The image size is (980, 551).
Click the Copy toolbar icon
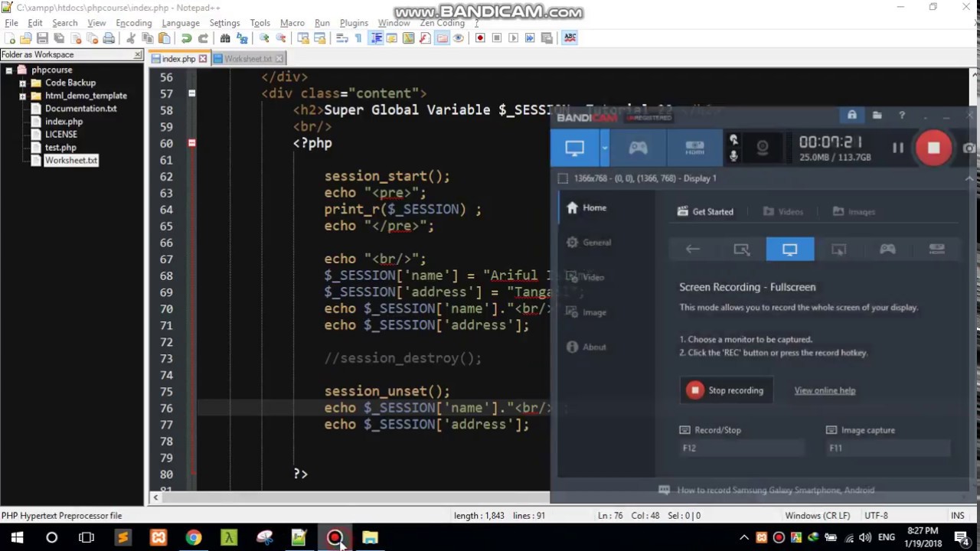(x=147, y=38)
